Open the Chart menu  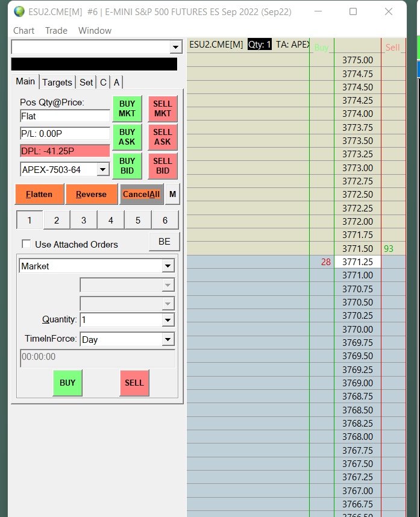(x=24, y=31)
